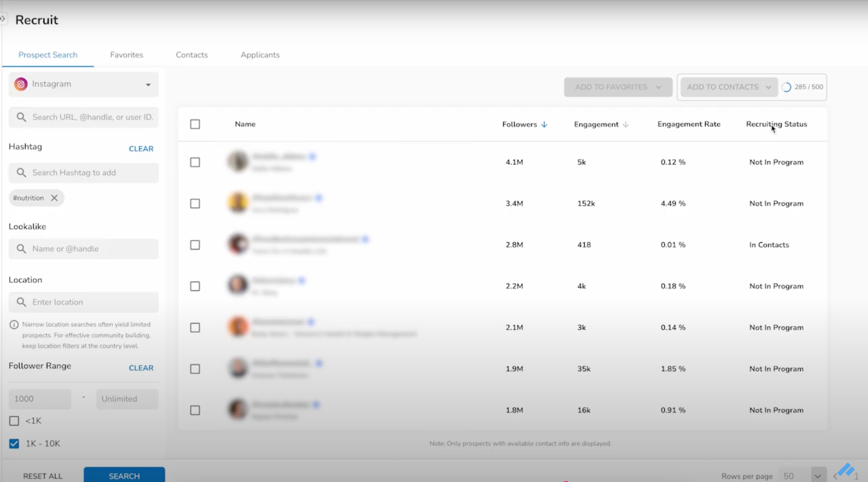This screenshot has height=482, width=868.
Task: Select the 4.1M followers prospect row checkbox
Action: coord(195,162)
